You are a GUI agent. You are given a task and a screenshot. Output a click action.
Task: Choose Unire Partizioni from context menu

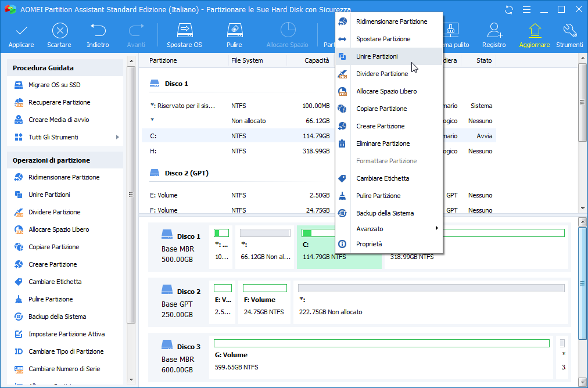[377, 56]
